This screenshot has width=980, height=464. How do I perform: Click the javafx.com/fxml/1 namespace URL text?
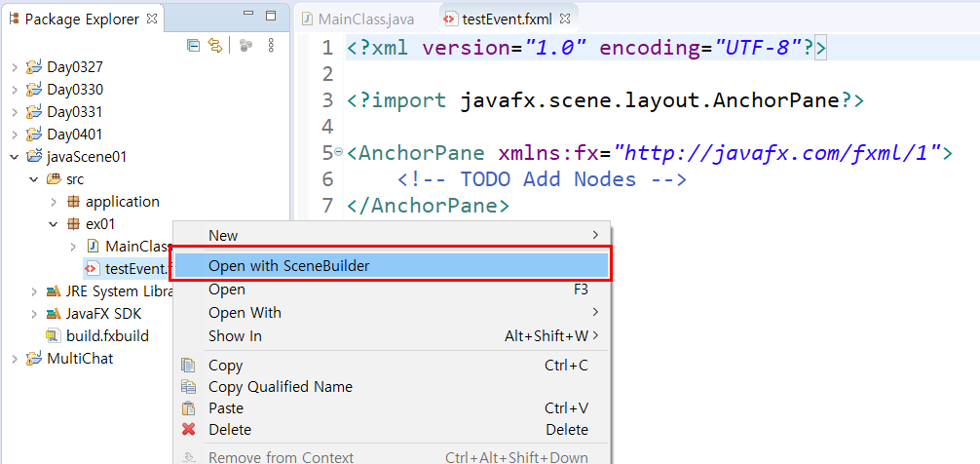777,152
